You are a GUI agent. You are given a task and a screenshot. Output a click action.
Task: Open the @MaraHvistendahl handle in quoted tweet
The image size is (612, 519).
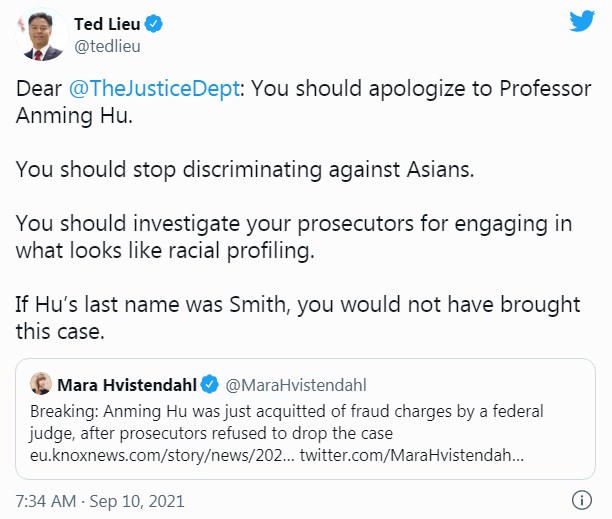click(296, 385)
